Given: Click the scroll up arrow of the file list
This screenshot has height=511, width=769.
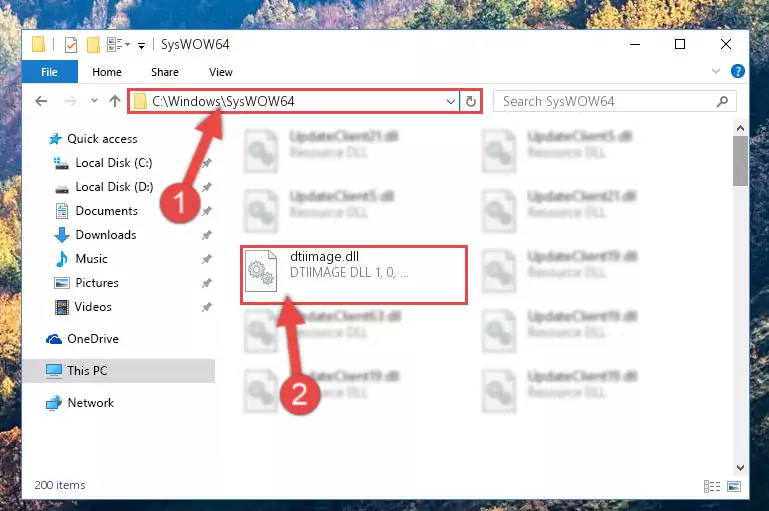Looking at the screenshot, I should point(740,128).
